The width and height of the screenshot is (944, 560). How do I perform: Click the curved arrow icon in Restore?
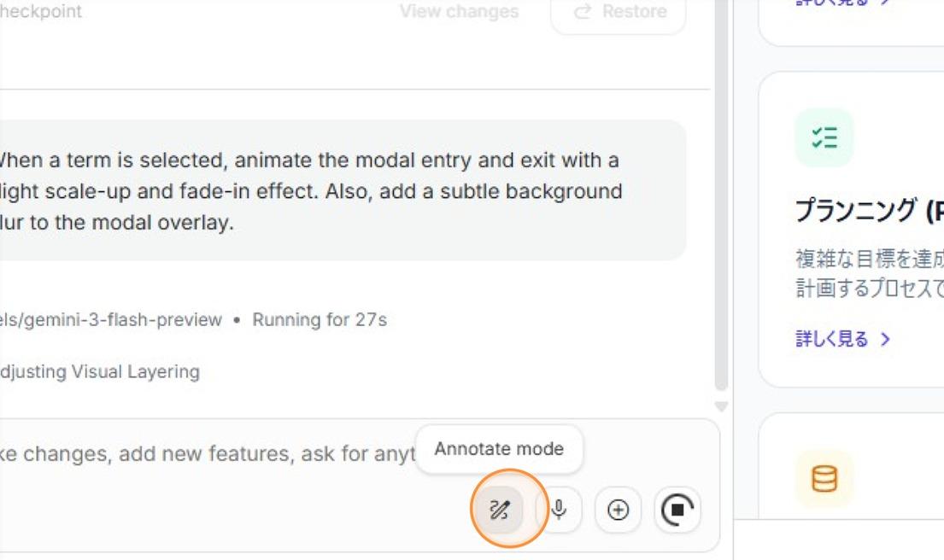[x=583, y=12]
